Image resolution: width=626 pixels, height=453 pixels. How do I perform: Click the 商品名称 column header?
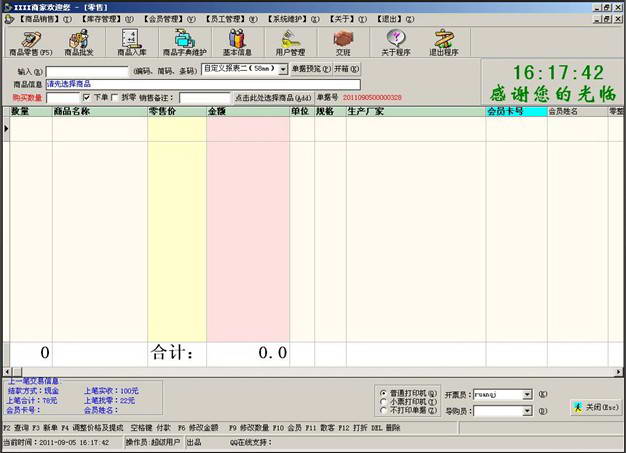click(x=100, y=111)
